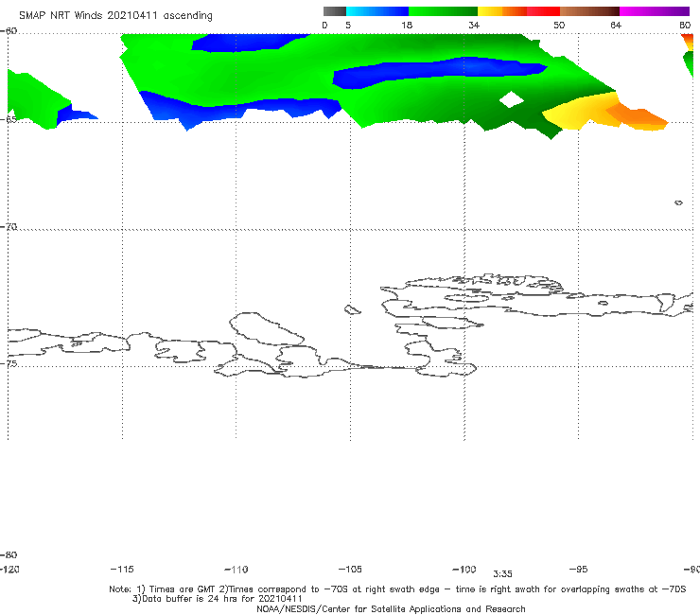Click the color bar label 18
This screenshot has width=700, height=615.
point(407,25)
